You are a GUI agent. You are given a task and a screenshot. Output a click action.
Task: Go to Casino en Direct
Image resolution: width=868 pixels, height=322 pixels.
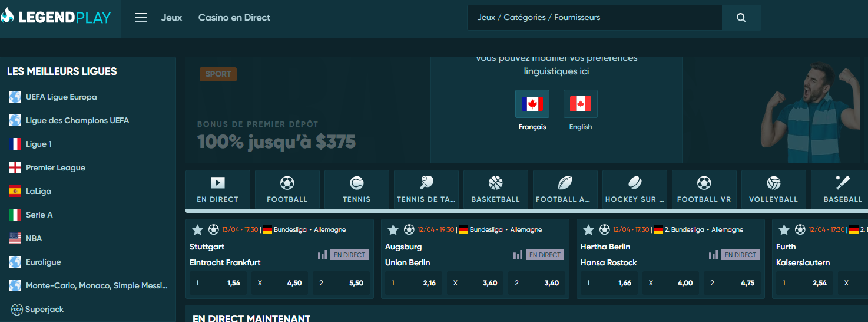[234, 18]
